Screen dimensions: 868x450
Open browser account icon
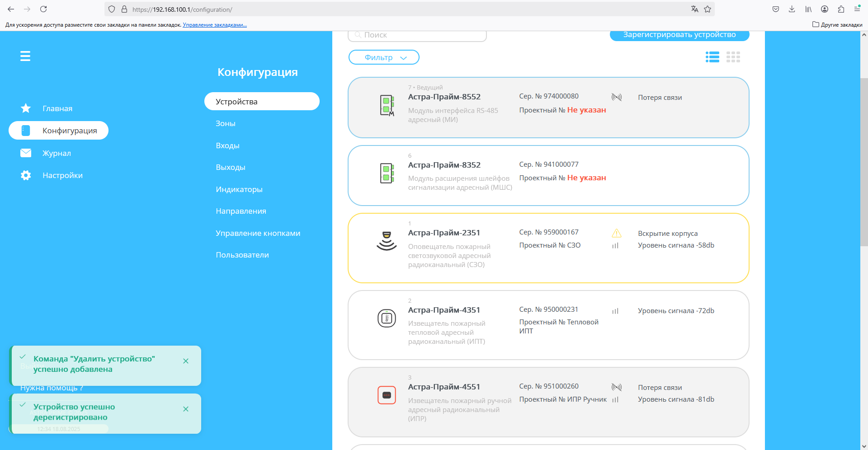click(825, 9)
